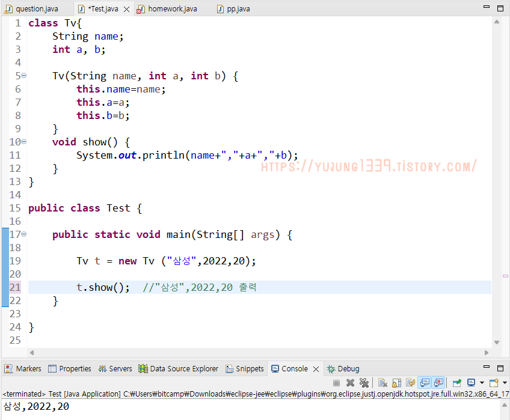Viewport: 510px width, 420px height.
Task: Maximize the Console panel
Action: click(500, 368)
